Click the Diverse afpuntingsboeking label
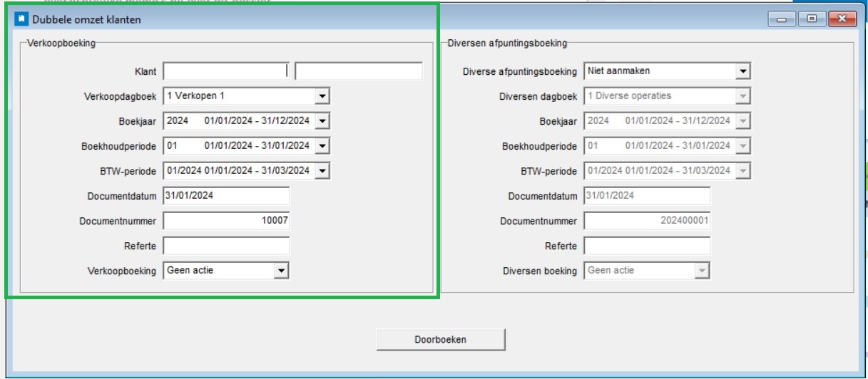This screenshot has width=868, height=379. tap(520, 72)
